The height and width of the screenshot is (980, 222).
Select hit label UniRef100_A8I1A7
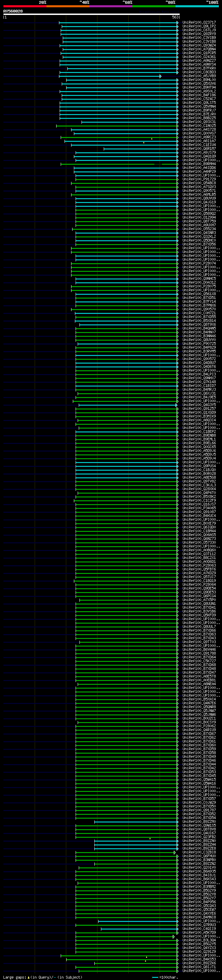199,141
